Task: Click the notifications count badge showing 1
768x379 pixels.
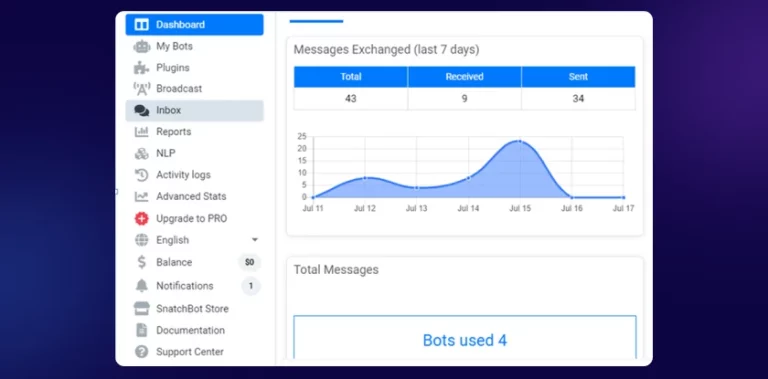Action: (x=251, y=286)
